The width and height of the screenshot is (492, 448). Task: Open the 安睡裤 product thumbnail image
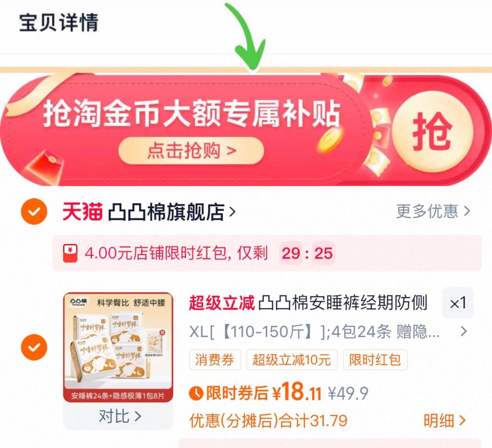click(118, 347)
